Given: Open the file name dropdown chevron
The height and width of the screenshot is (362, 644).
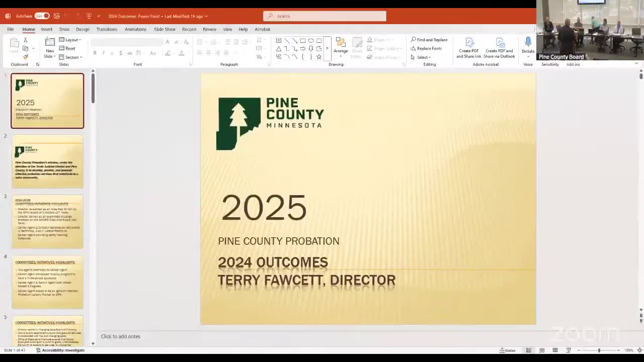Looking at the screenshot, I should tap(206, 16).
